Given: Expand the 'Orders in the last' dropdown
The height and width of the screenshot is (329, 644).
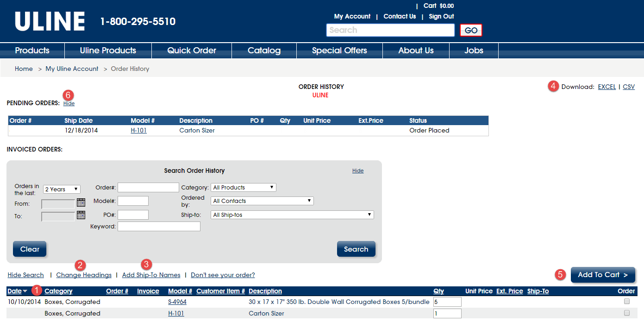Looking at the screenshot, I should point(61,189).
